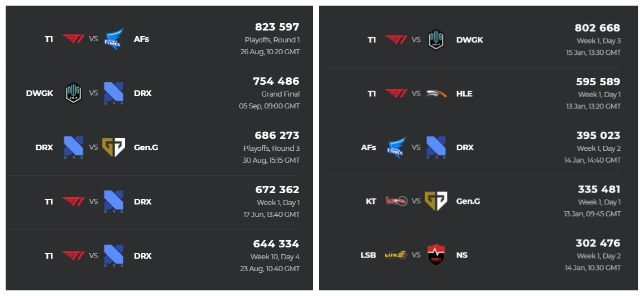The image size is (644, 296).
Task: Click the Gen.G team name in the 30 Aug match
Action: tap(146, 147)
